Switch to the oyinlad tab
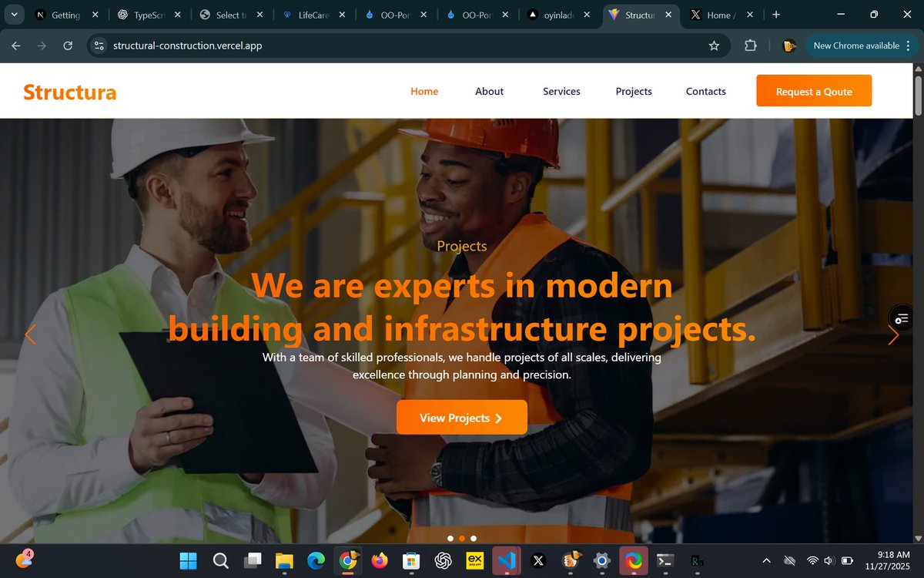The image size is (924, 578). pos(558,15)
